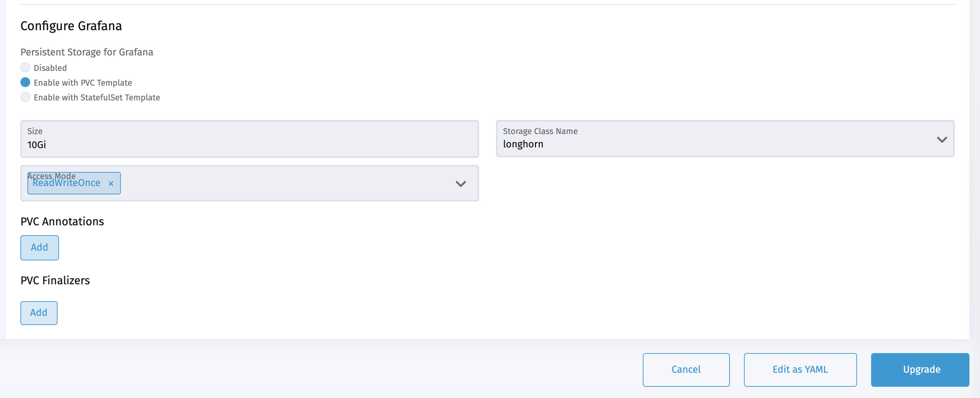Click the Access Mode dropdown chevron
The width and height of the screenshot is (980, 398).
[460, 184]
